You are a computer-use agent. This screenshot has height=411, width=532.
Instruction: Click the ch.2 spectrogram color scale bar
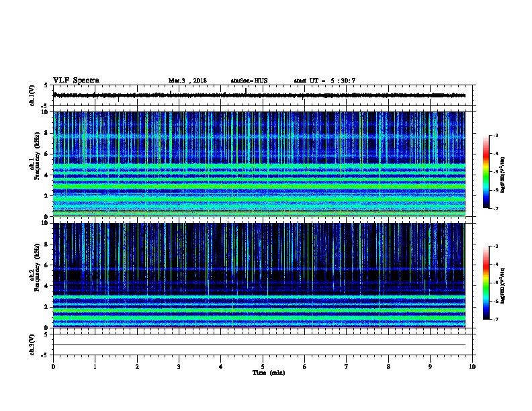(486, 283)
